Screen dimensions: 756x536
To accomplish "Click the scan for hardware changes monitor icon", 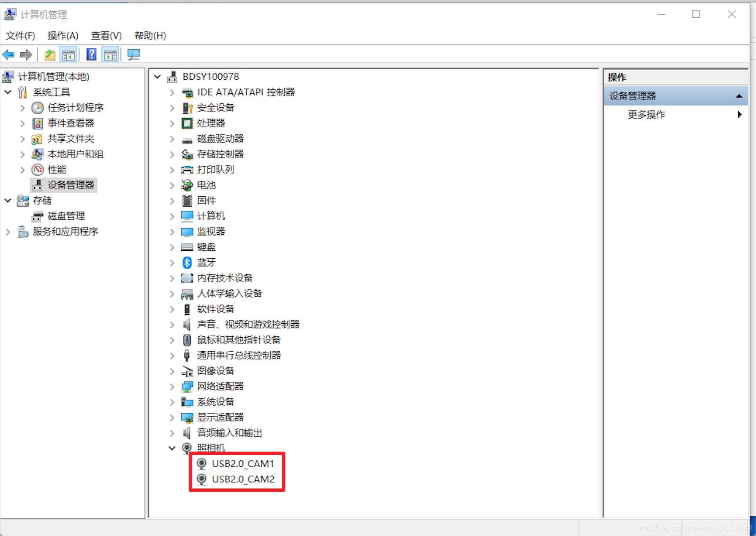I will 133,54.
